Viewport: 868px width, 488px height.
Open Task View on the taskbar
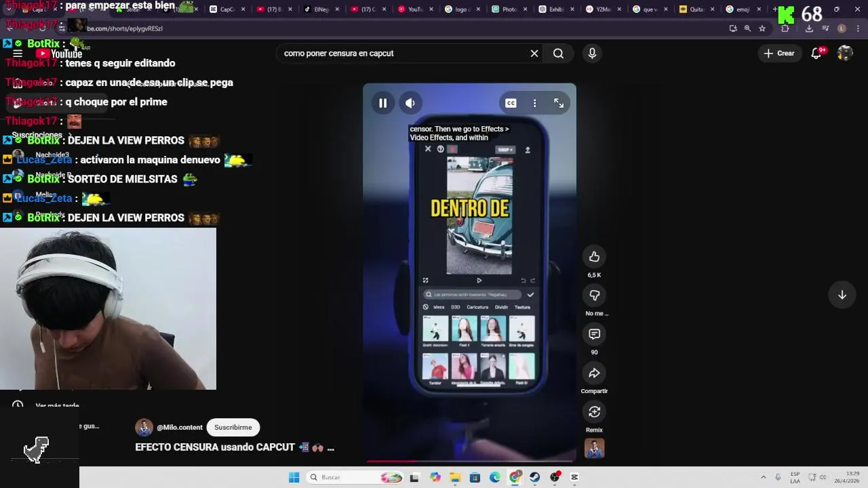pos(414,477)
